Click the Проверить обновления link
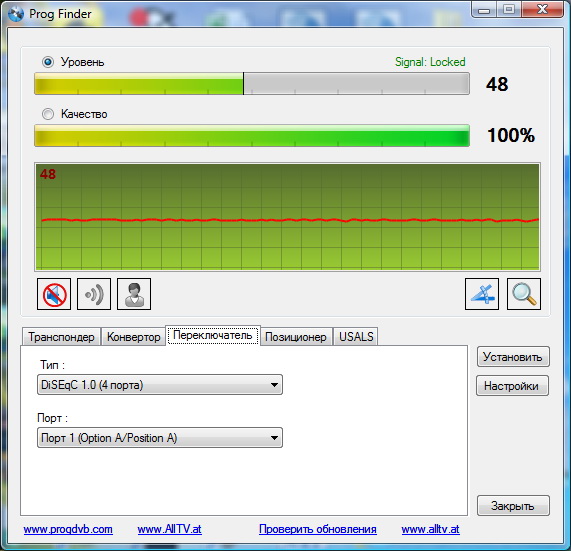The height and width of the screenshot is (551, 571). tap(318, 529)
